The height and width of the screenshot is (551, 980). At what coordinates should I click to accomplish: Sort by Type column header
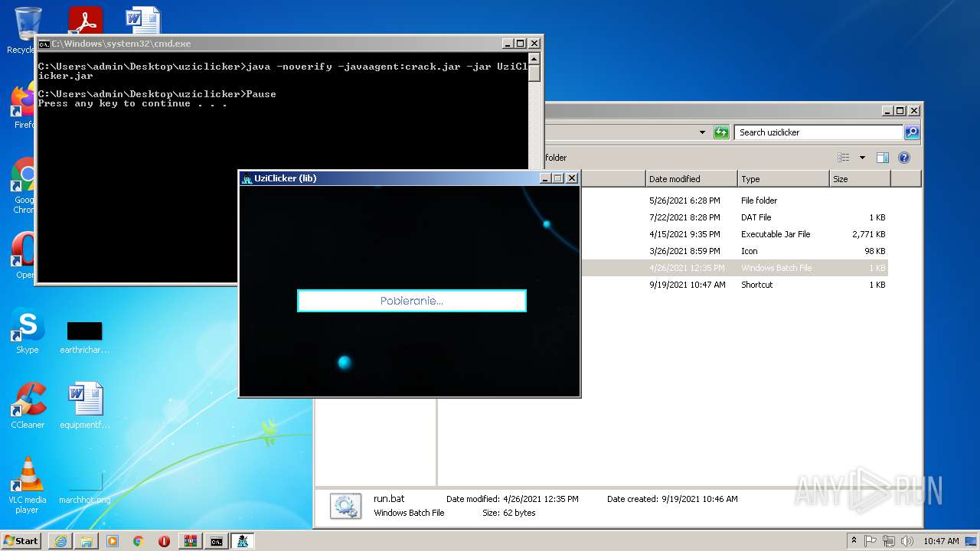[783, 179]
